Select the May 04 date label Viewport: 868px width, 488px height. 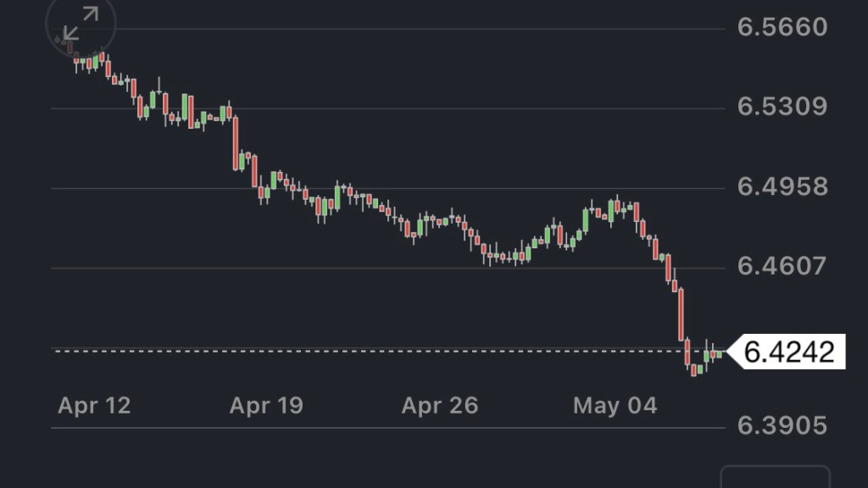[615, 406]
